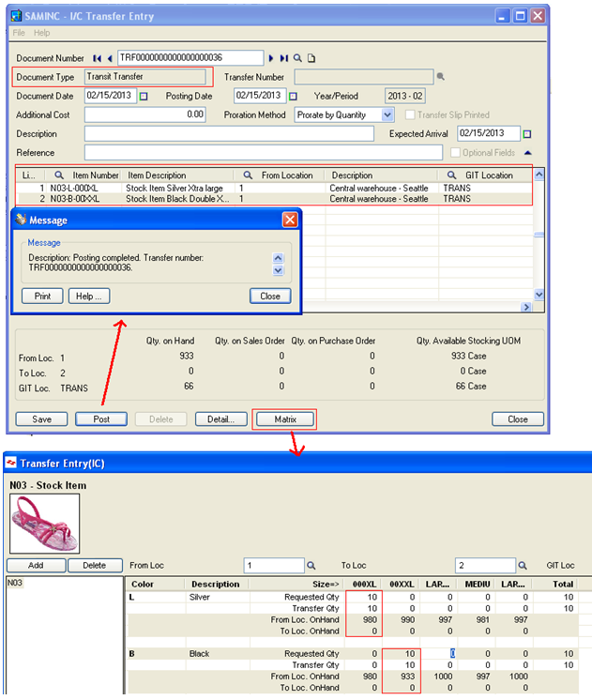Viewport: 592px width, 700px height.
Task: Open Expected Arrival calendar picker
Action: pyautogui.click(x=527, y=134)
